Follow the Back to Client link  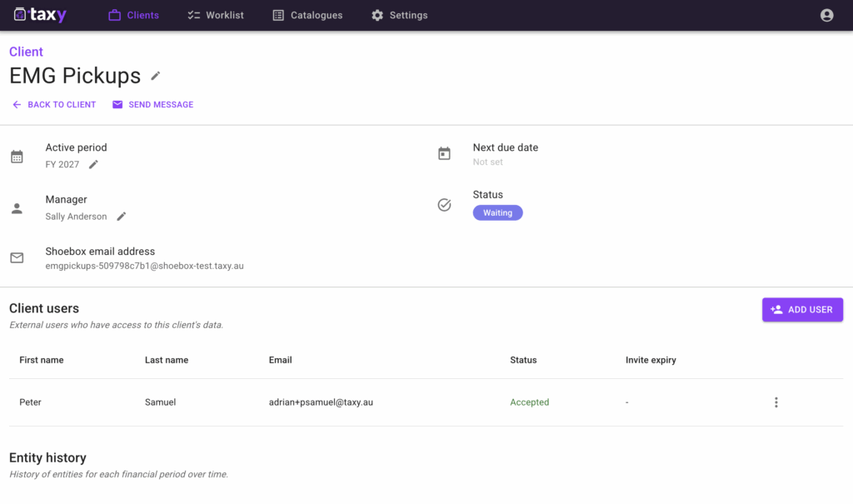point(54,105)
